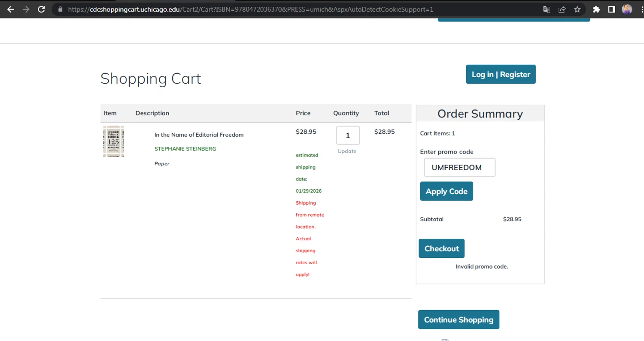Click the Item column header
This screenshot has height=341, width=644.
pyautogui.click(x=110, y=113)
